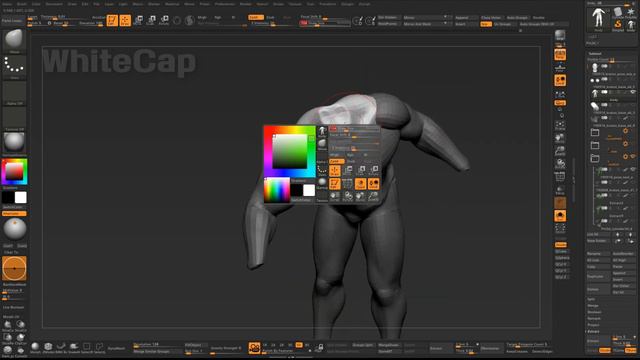Screen dimensions: 640x360
Task: Click the Zoom3D button on right shelf
Action: click(x=560, y=151)
